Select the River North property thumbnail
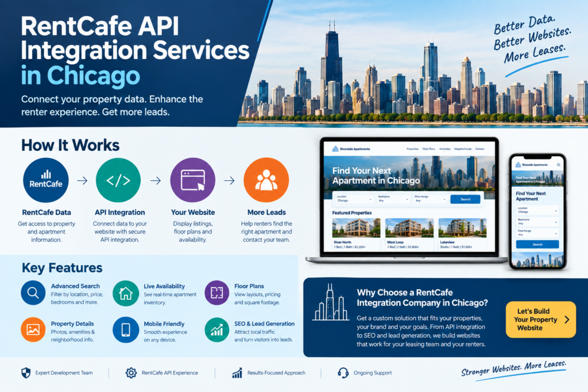The height and width of the screenshot is (392, 588). click(356, 228)
